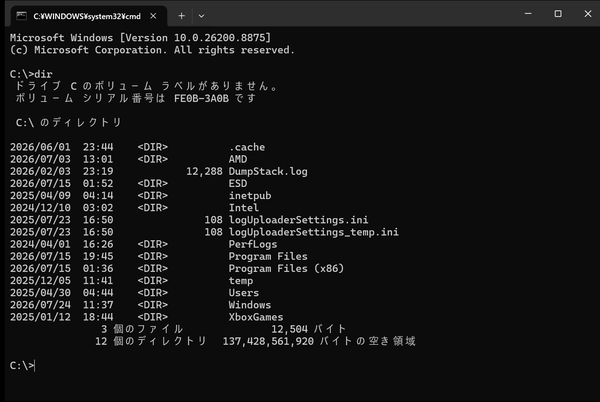Click the 'temp' directory entry
Viewport: 600px width, 402px height.
coord(241,281)
